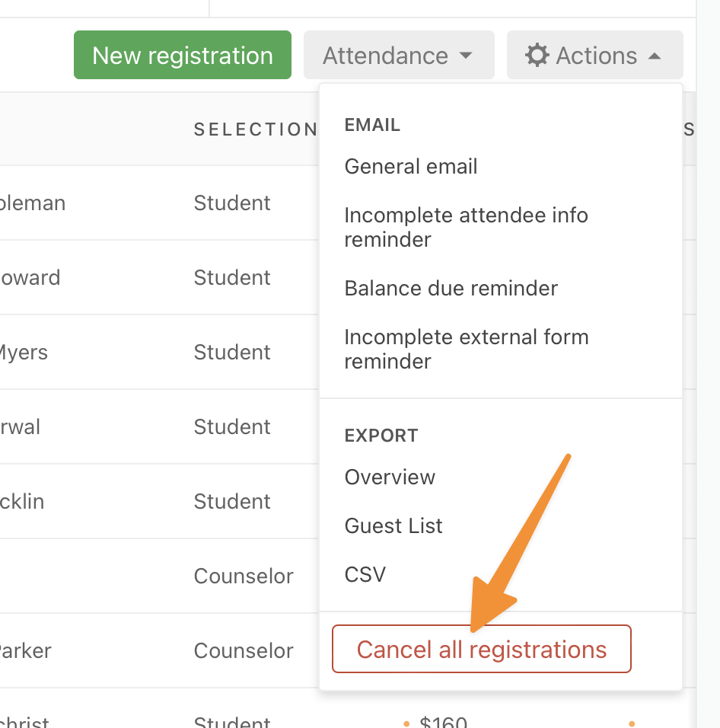Open the Attendance dropdown arrow
This screenshot has width=720, height=728.
coord(466,56)
